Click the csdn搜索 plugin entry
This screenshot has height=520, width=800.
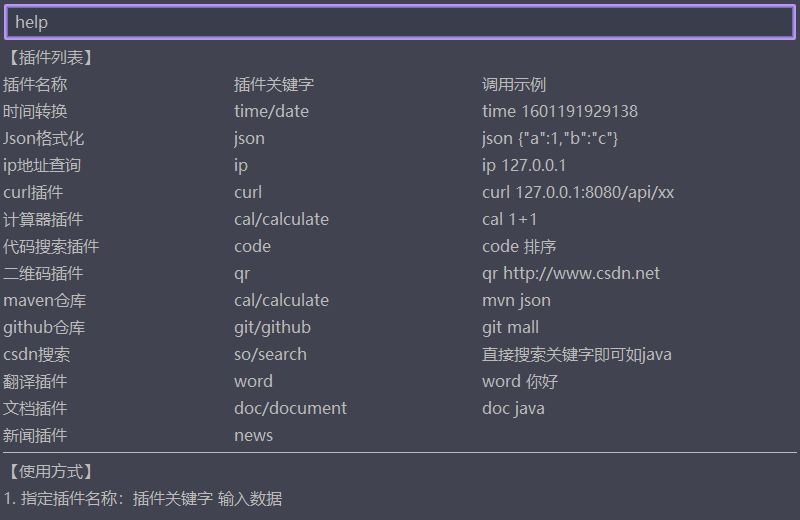tap(37, 355)
